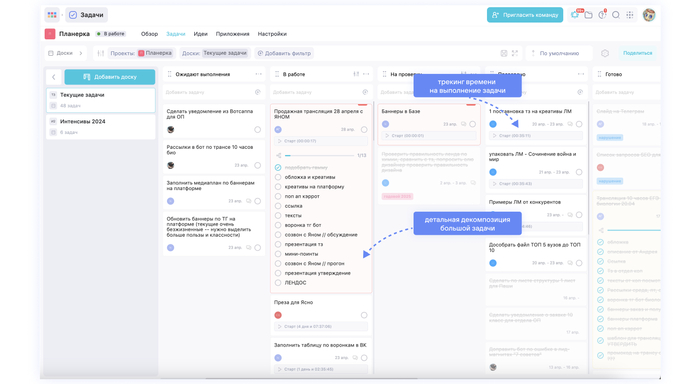
Task: Start timer on Баннеры в Базе card
Action: point(429,136)
